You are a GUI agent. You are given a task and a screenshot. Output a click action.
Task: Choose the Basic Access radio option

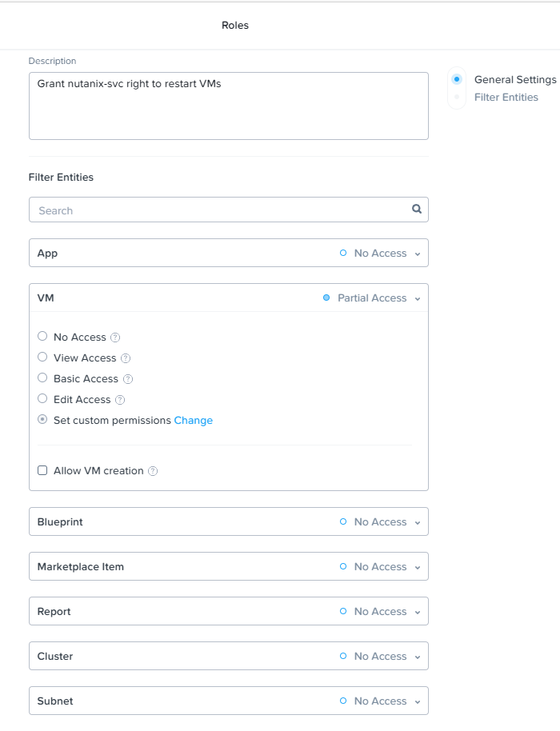point(42,377)
